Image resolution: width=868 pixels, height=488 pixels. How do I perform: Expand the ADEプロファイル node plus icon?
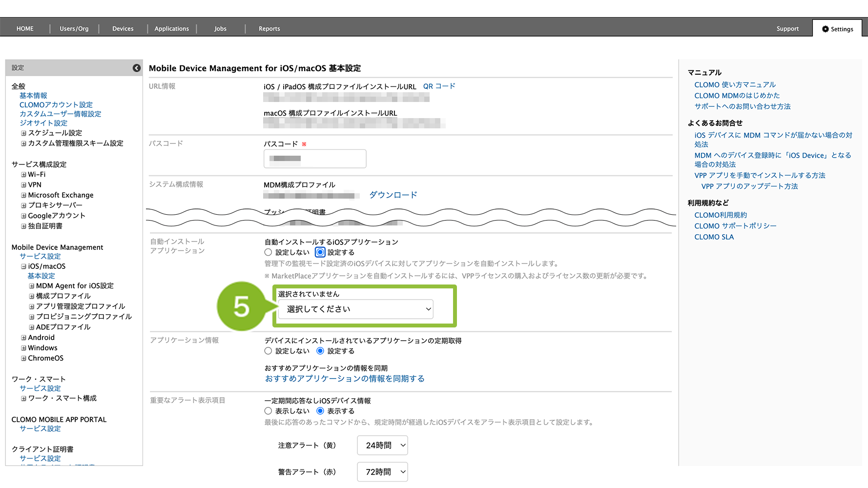tap(31, 327)
